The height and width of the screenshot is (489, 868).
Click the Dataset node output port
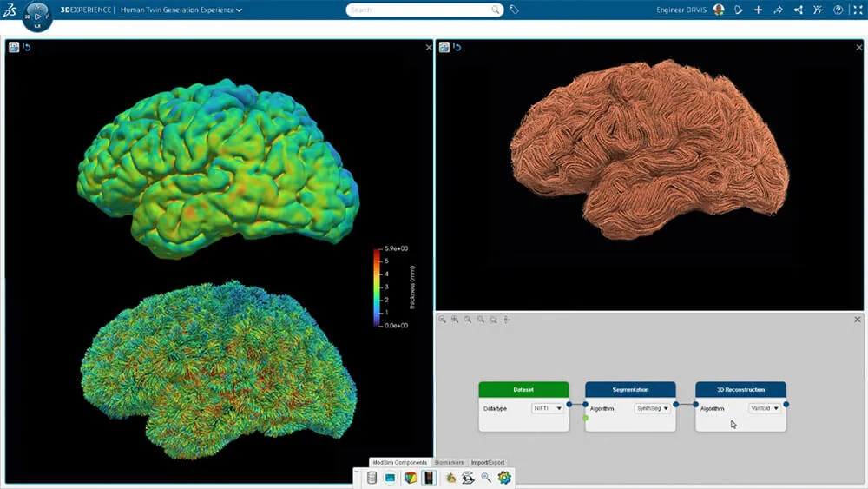pyautogui.click(x=569, y=404)
